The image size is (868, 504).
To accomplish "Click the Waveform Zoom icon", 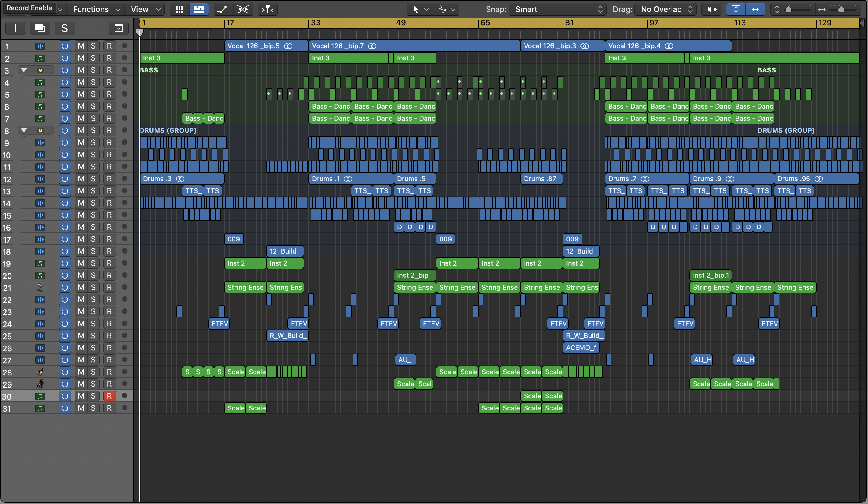I will pos(712,9).
